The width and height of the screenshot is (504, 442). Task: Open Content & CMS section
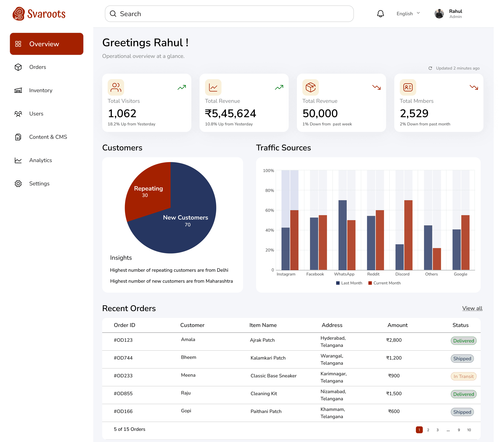(x=48, y=137)
